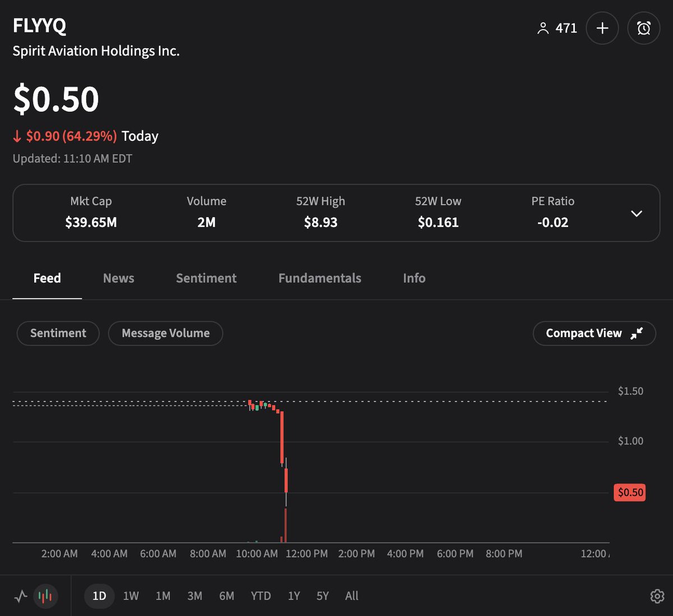This screenshot has width=673, height=616.
Task: Select the 1D time range
Action: [x=99, y=596]
